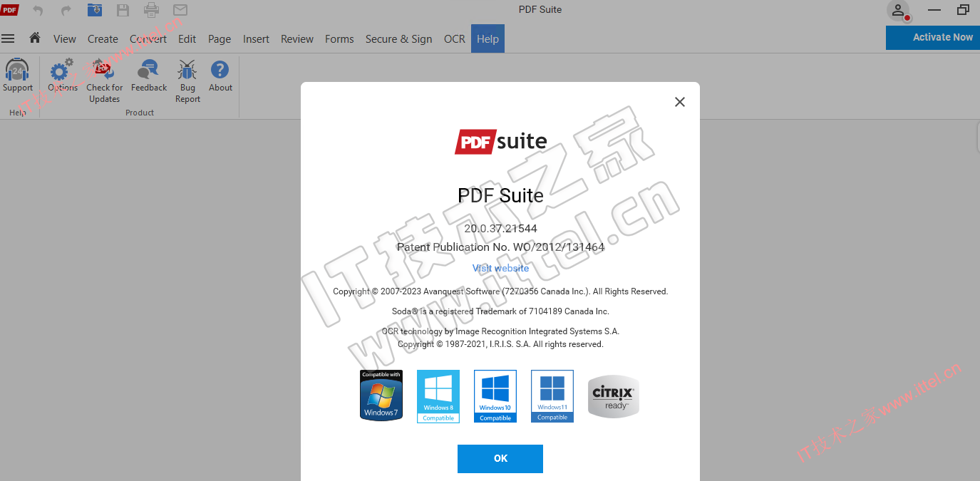Open the Feedback speech bubble icon
Image resolution: width=980 pixels, height=481 pixels.
tap(148, 71)
